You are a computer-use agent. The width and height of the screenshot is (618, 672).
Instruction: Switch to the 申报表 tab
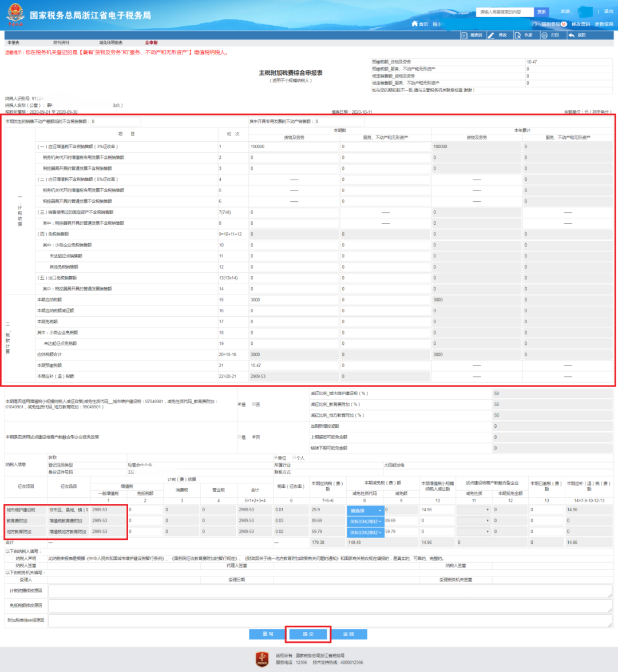coord(13,43)
